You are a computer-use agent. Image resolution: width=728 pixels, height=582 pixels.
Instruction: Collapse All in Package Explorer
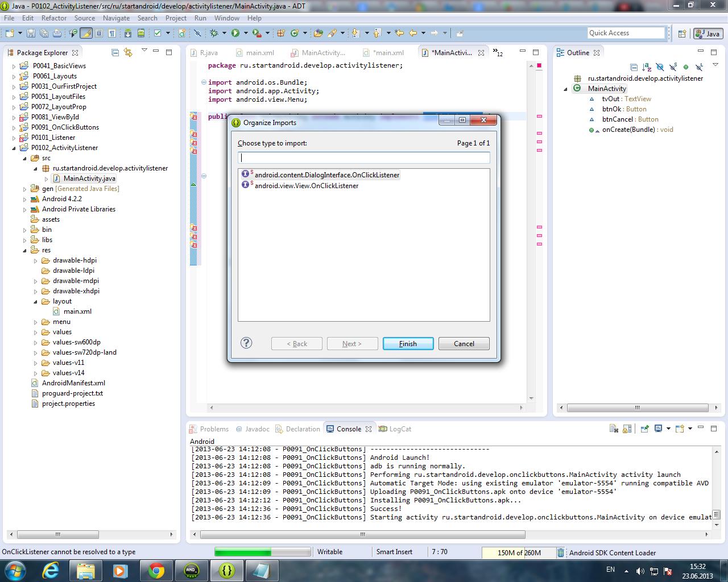pyautogui.click(x=115, y=52)
